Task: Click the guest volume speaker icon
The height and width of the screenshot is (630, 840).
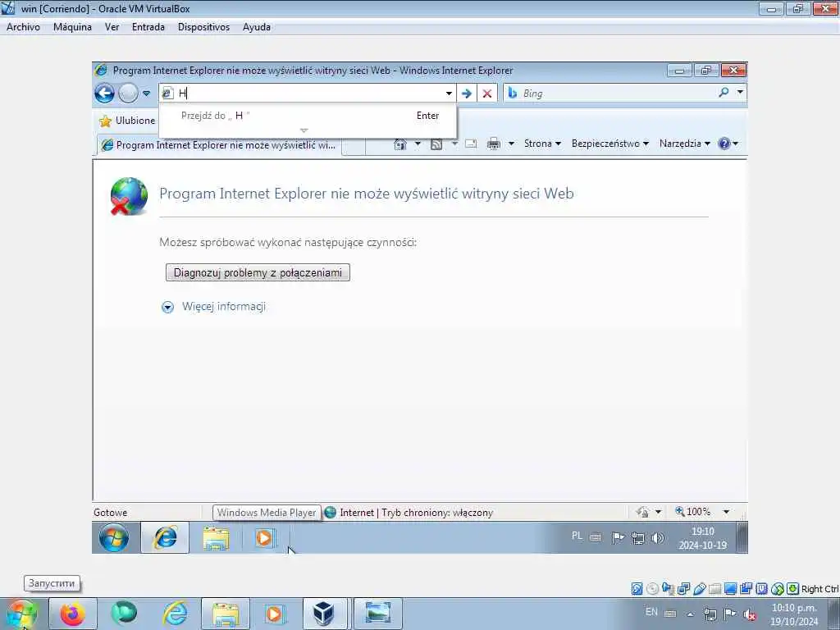Action: pos(658,538)
